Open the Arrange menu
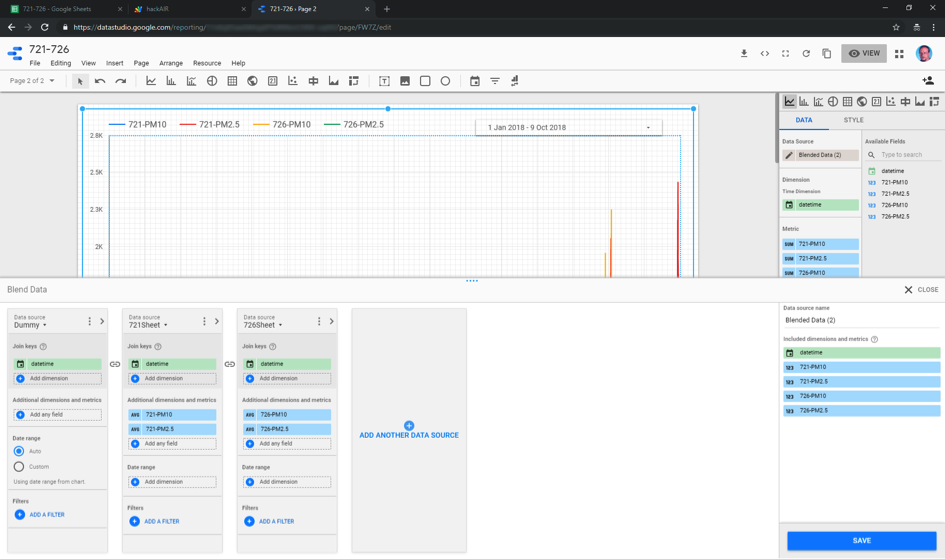The image size is (945, 559). (171, 63)
